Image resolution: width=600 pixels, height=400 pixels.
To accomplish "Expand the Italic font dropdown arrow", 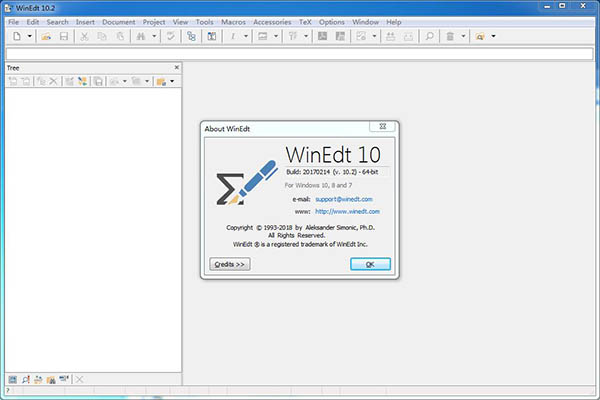I will 246,36.
